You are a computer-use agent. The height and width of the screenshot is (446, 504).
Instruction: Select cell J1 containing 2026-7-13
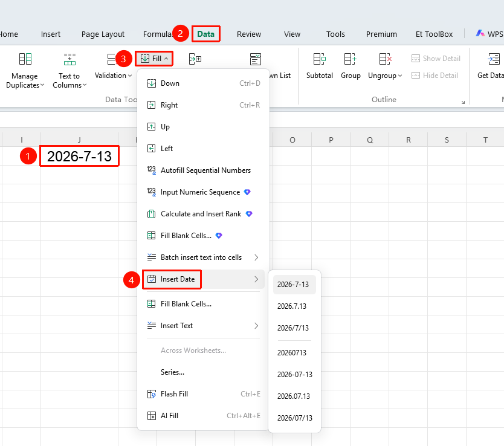click(79, 156)
